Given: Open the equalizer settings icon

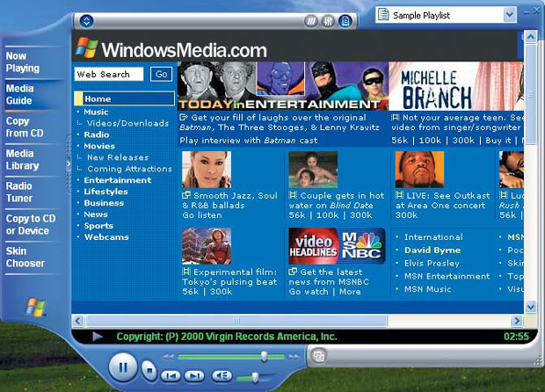Looking at the screenshot, I should (328, 22).
